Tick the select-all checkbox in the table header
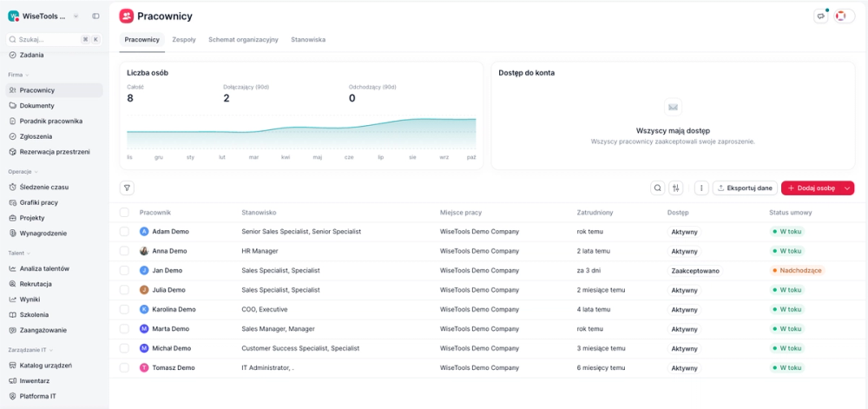 (124, 213)
